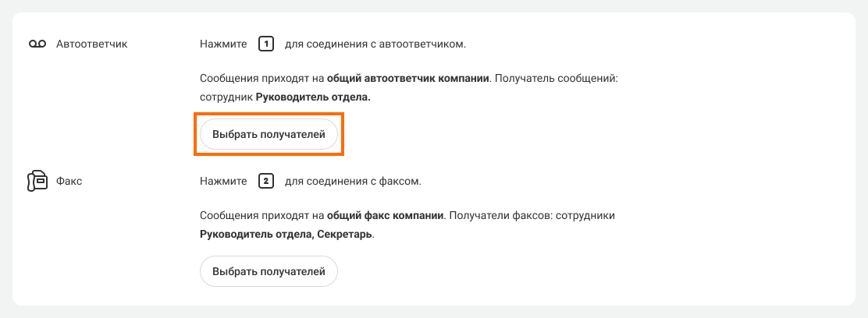Click Сообщения приходят на in the fax section
Image resolution: width=868 pixels, height=318 pixels.
pyautogui.click(x=261, y=215)
